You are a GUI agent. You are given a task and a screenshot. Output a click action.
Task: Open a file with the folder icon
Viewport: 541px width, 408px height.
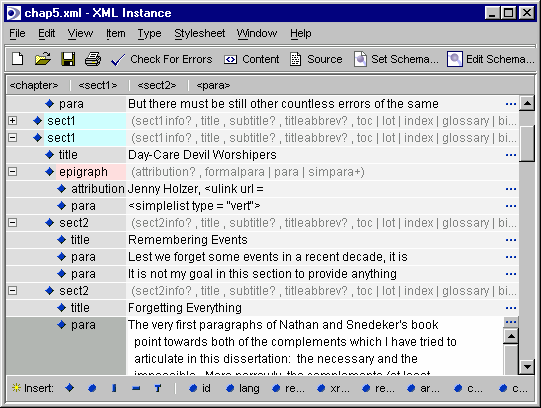(43, 59)
